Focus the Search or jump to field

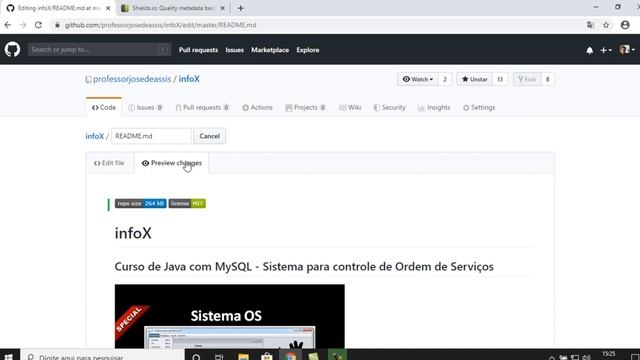99,50
